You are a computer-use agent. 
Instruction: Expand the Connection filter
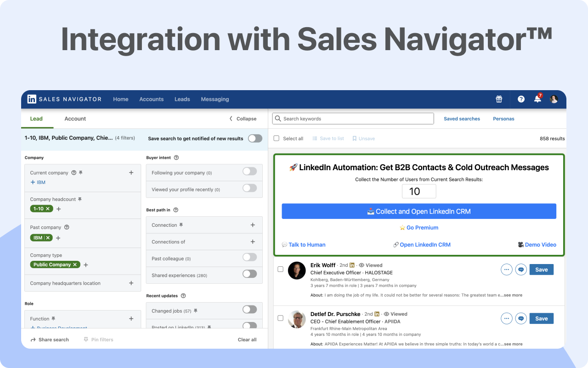pyautogui.click(x=253, y=224)
